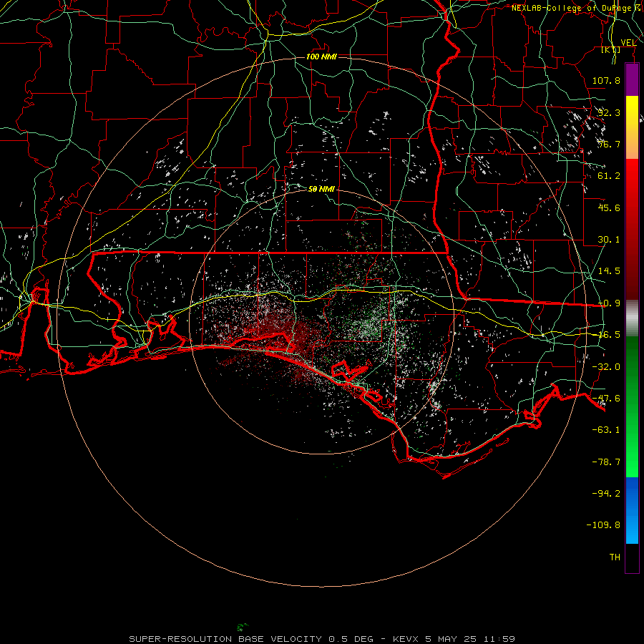Image resolution: width=644 pixels, height=644 pixels.
Task: Click the -63.1 legend value
Action: 606,430
